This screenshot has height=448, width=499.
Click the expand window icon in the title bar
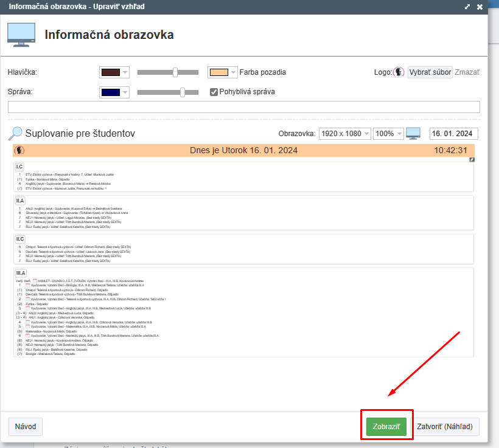click(x=467, y=7)
